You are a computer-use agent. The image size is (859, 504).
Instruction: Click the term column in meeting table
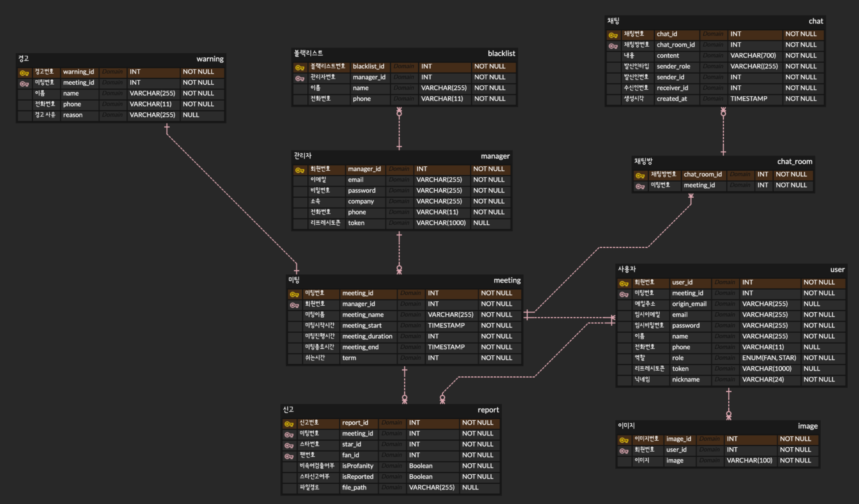pyautogui.click(x=349, y=358)
